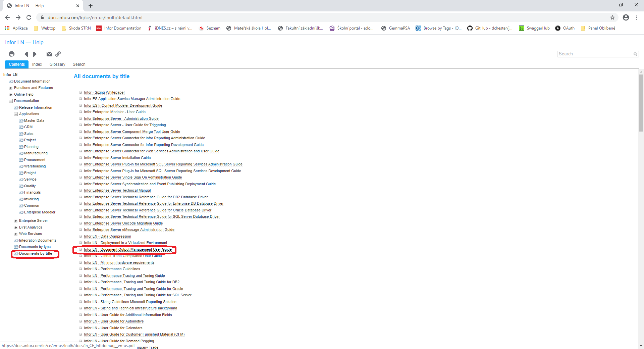Viewport: 644px width, 349px height.
Task: Close the Infor LN — Help browser tab
Action: click(x=78, y=6)
